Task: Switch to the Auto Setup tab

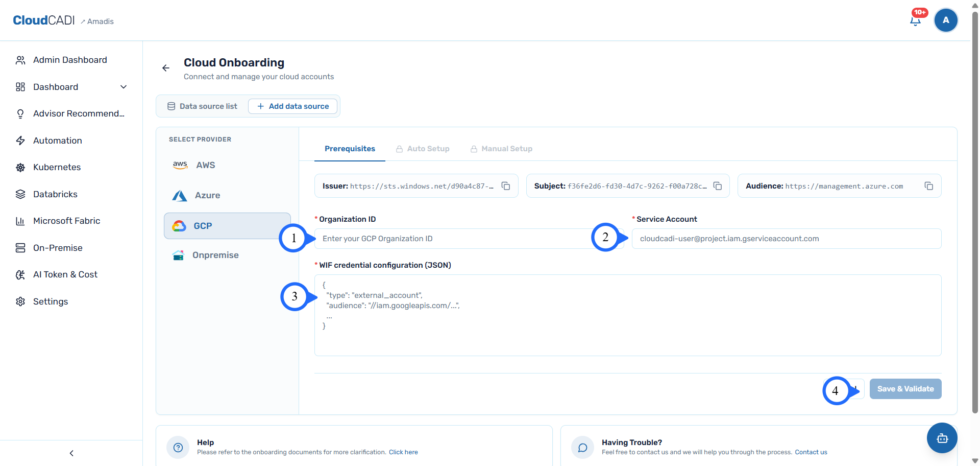Action: [x=423, y=149]
